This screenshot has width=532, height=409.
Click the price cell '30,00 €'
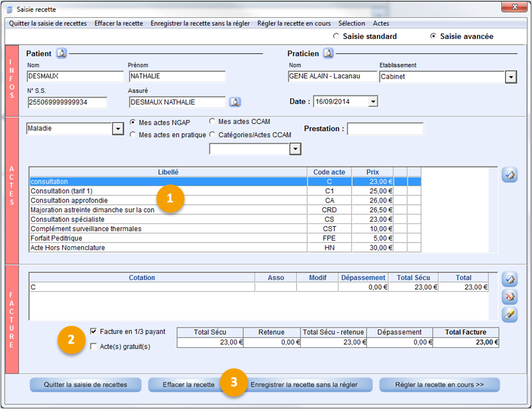tap(373, 247)
